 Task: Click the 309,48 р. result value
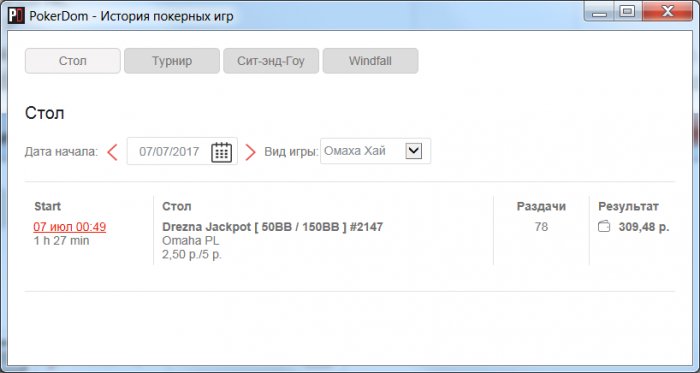[644, 227]
